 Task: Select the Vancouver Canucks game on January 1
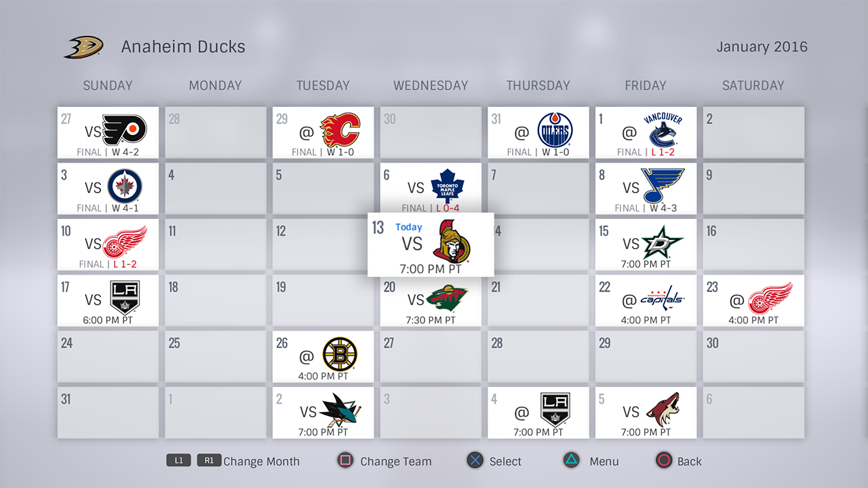pos(646,132)
